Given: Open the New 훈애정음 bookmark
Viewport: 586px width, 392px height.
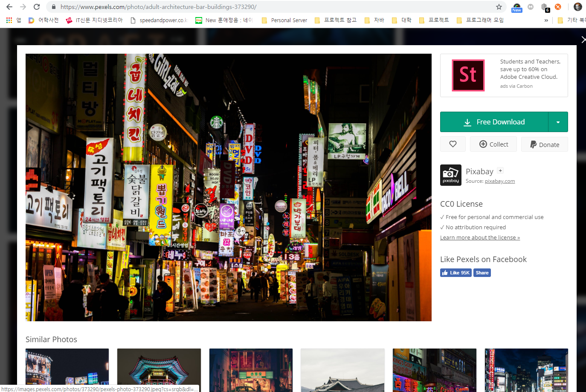Looking at the screenshot, I should 224,20.
